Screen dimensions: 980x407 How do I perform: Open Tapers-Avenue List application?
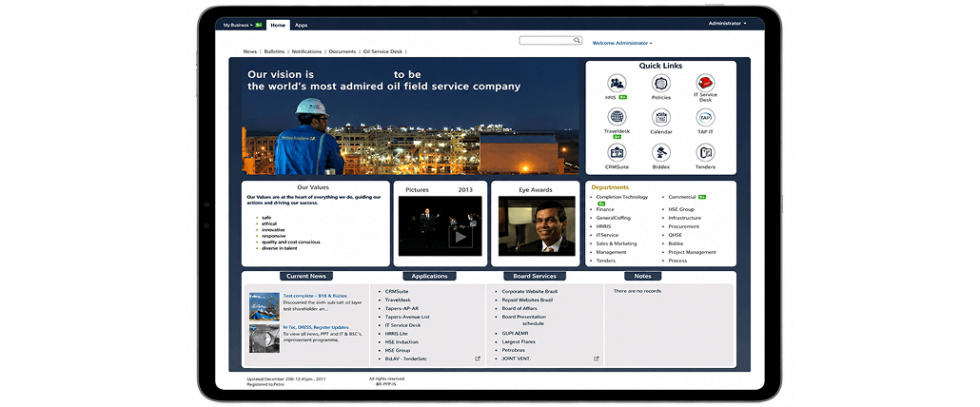point(407,317)
